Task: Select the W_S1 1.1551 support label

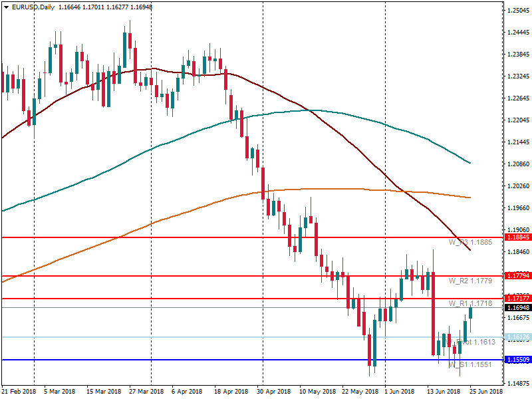Action: pos(470,365)
